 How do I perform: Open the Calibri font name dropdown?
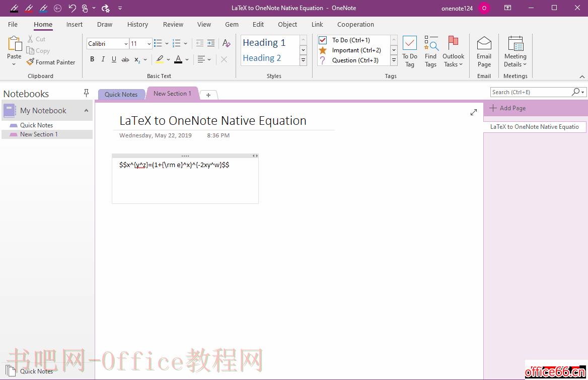tap(126, 44)
